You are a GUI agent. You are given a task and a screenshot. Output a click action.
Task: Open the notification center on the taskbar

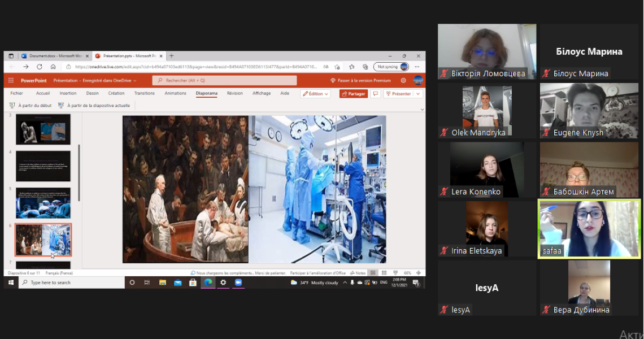pyautogui.click(x=416, y=282)
